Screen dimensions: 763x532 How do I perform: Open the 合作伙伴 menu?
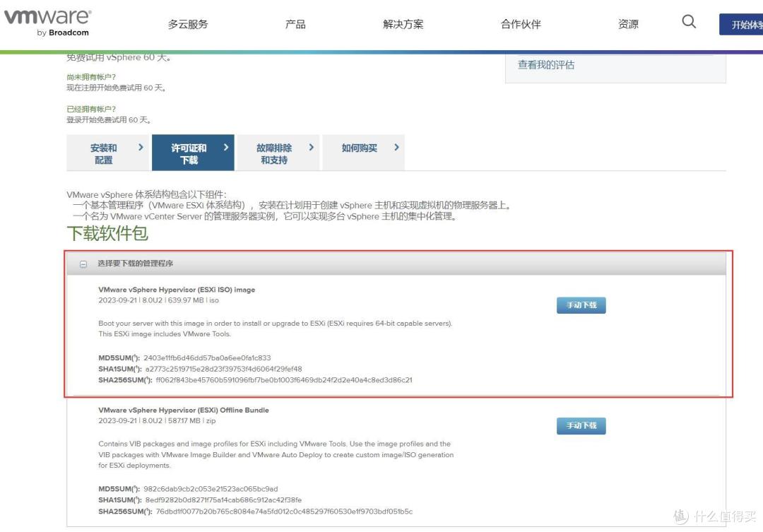521,24
